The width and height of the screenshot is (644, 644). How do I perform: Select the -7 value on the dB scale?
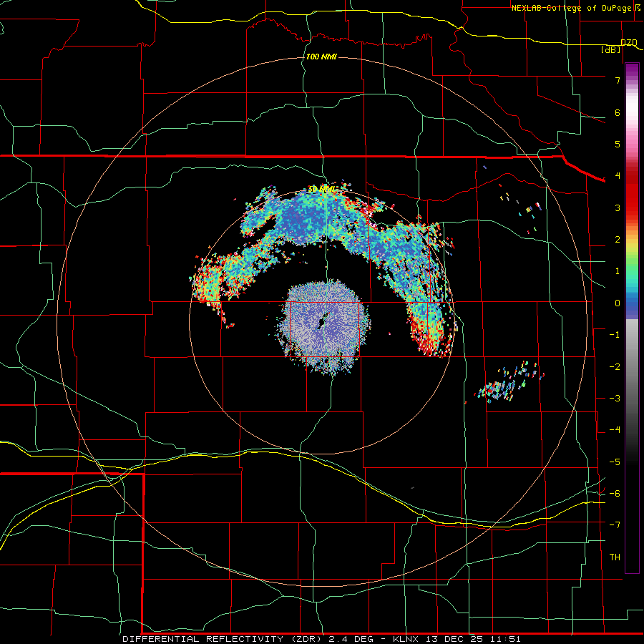615,525
